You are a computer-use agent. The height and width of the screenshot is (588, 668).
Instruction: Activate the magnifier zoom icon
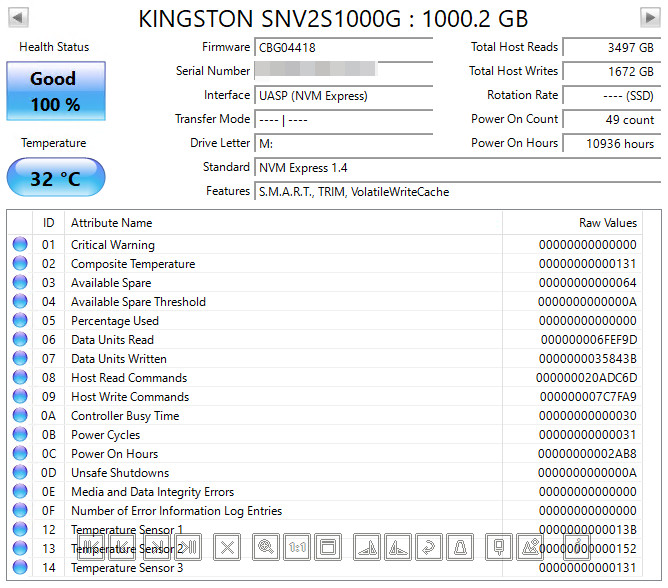(266, 547)
